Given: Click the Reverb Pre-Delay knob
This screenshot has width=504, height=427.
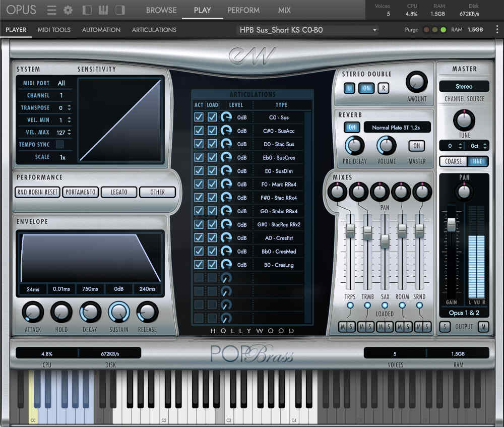Looking at the screenshot, I should (x=354, y=146).
